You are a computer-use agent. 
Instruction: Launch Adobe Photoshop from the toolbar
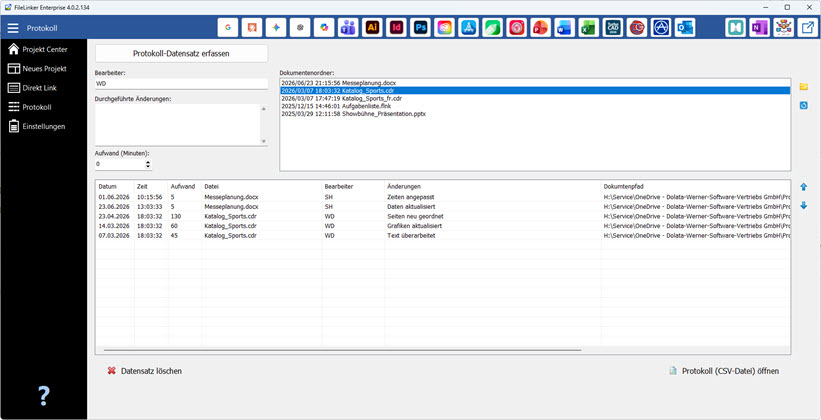(x=420, y=28)
